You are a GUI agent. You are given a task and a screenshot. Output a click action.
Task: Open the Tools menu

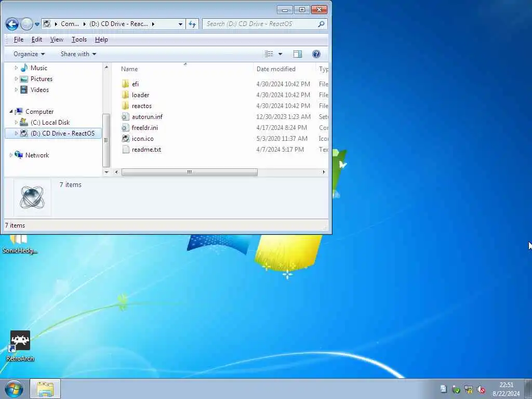click(79, 39)
